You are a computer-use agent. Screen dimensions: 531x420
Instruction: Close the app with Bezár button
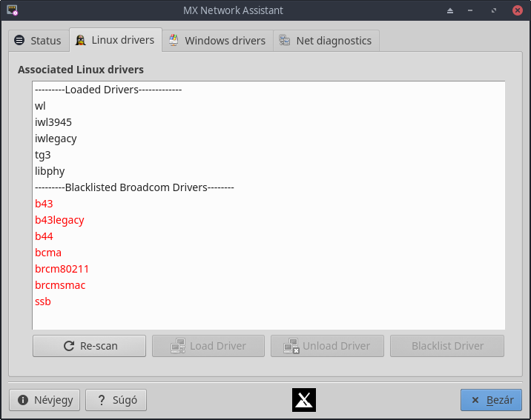(491, 400)
